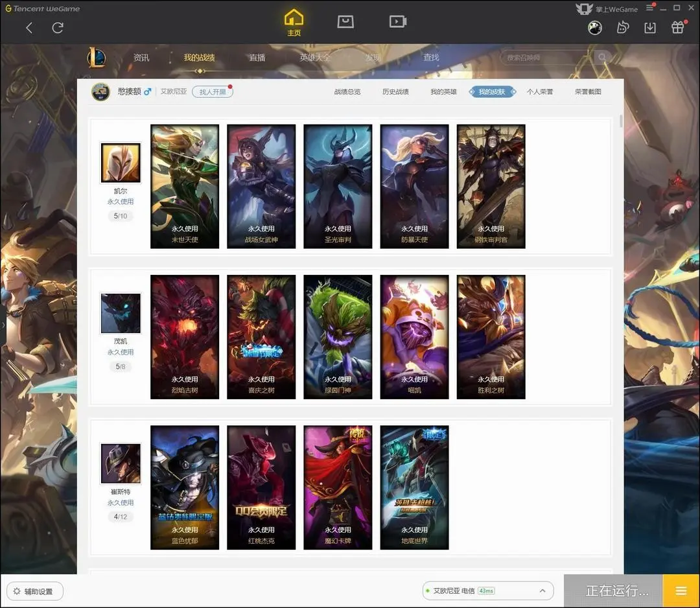Viewport: 700px width, 608px height.
Task: Click the Tencent WeGame logo
Action: click(42, 8)
